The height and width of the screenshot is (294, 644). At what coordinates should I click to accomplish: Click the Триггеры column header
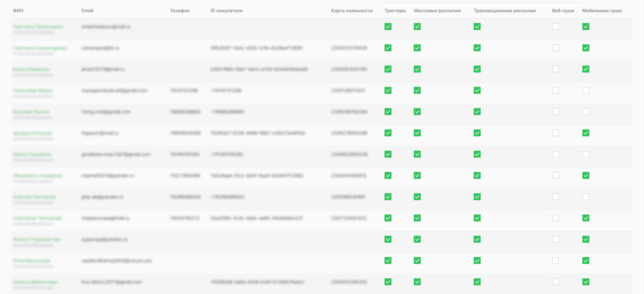395,11
